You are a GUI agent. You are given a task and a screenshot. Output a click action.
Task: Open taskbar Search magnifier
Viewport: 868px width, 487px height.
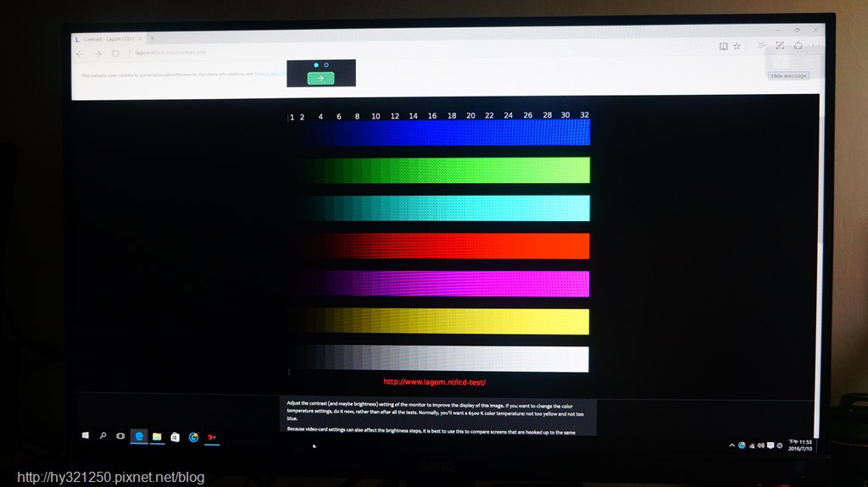[103, 435]
